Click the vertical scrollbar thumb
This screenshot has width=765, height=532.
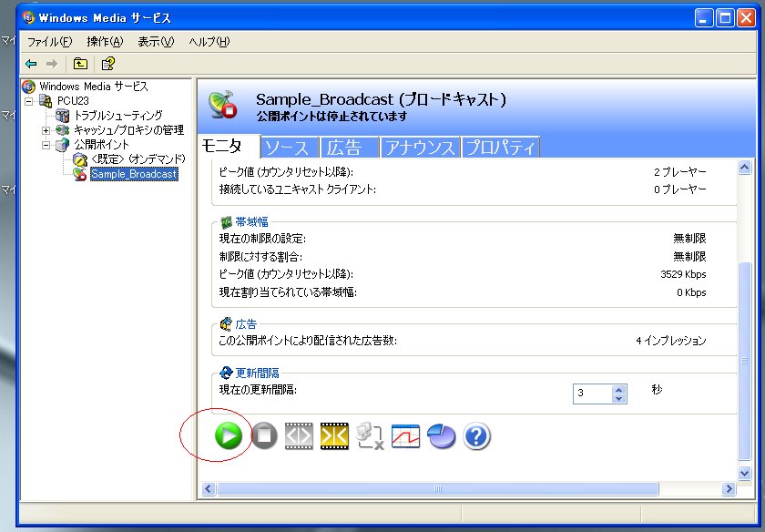pyautogui.click(x=744, y=361)
